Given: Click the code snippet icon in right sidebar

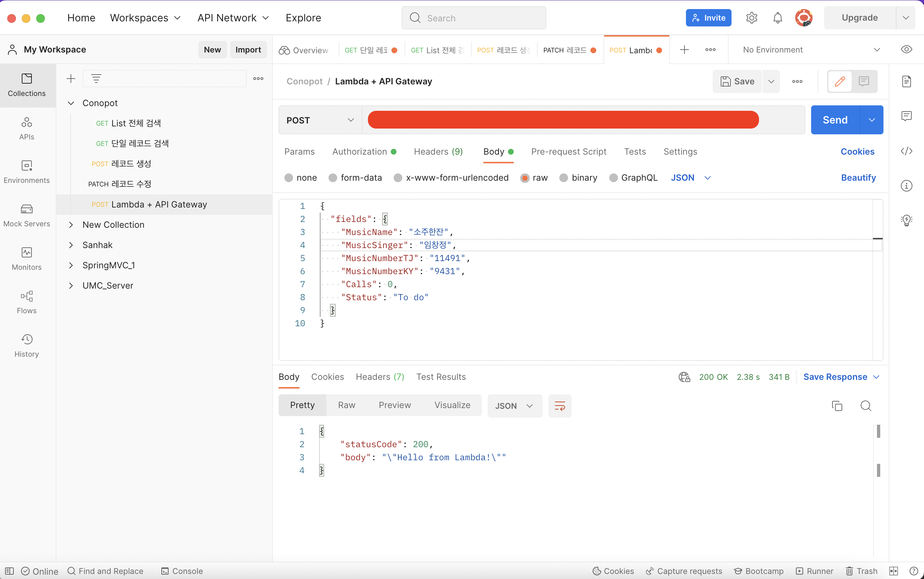Looking at the screenshot, I should coord(906,151).
